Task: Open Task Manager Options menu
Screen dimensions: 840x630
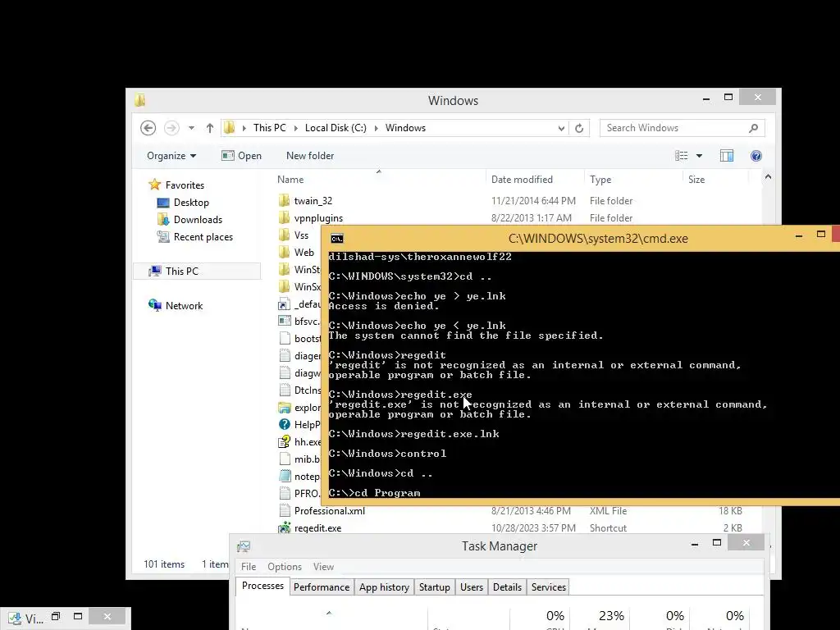Action: tap(285, 567)
